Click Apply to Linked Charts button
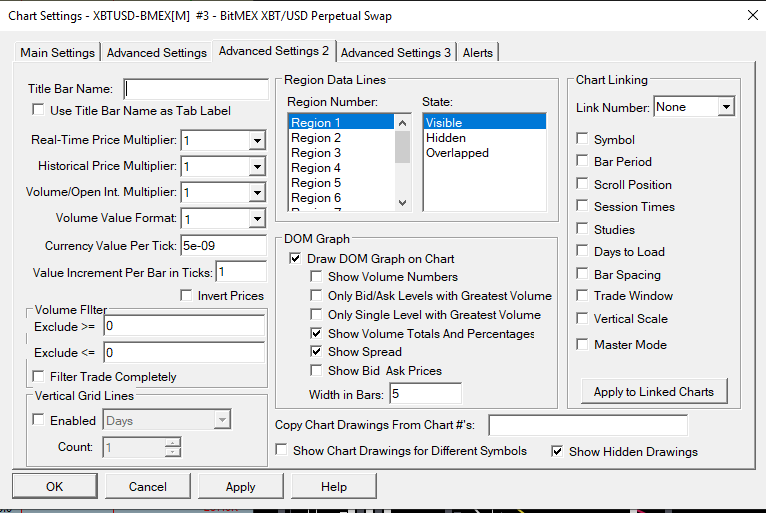 click(654, 391)
